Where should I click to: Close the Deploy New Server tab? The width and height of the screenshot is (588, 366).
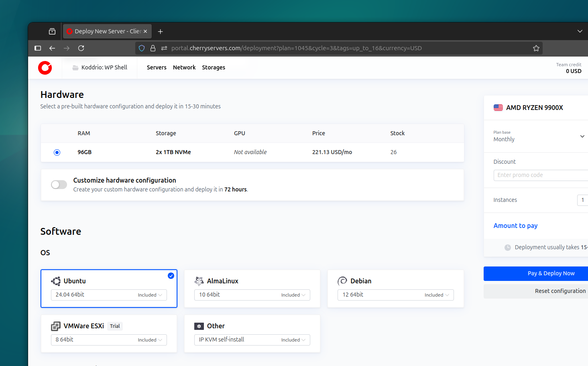(145, 31)
